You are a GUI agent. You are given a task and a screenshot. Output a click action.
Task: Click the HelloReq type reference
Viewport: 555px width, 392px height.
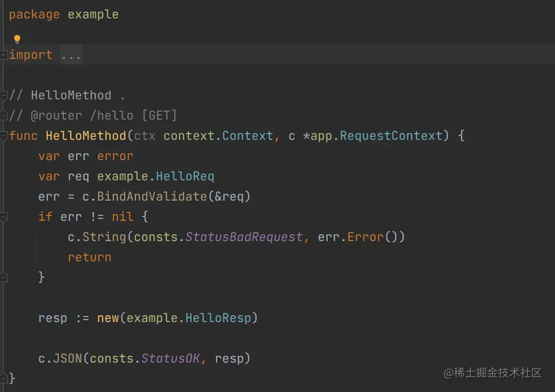[185, 176]
